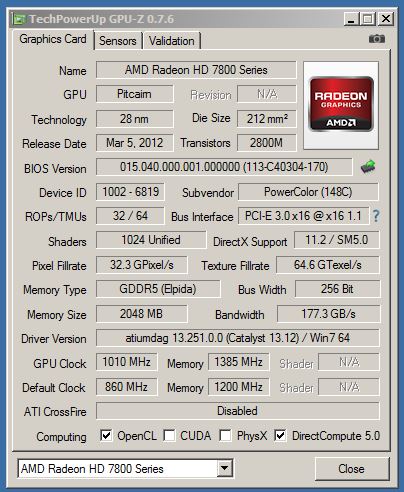Image resolution: width=404 pixels, height=492 pixels.
Task: Click the BIOS save chip icon
Action: point(368,167)
